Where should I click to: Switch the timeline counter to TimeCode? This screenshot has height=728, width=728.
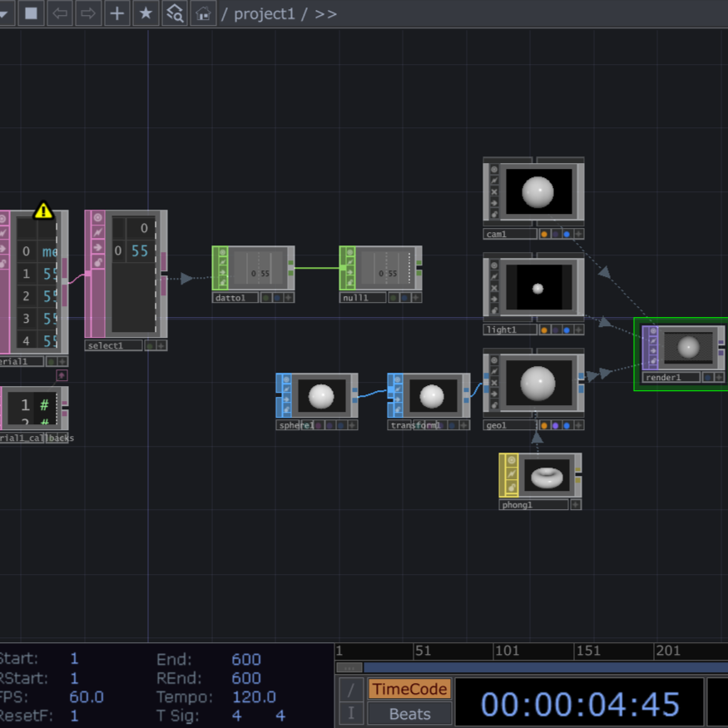tap(409, 689)
